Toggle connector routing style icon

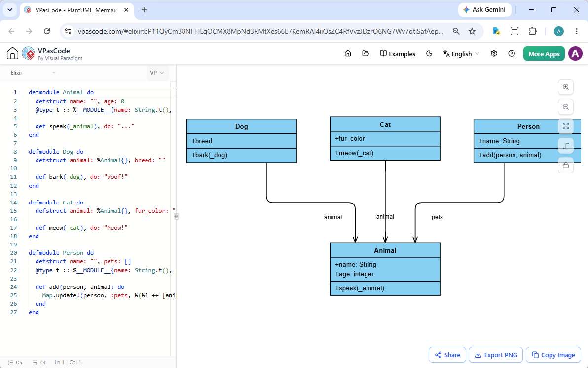pos(566,146)
